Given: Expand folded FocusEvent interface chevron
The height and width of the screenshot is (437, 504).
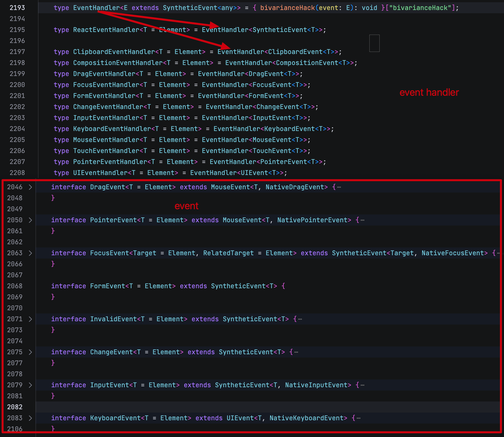Looking at the screenshot, I should (x=30, y=253).
